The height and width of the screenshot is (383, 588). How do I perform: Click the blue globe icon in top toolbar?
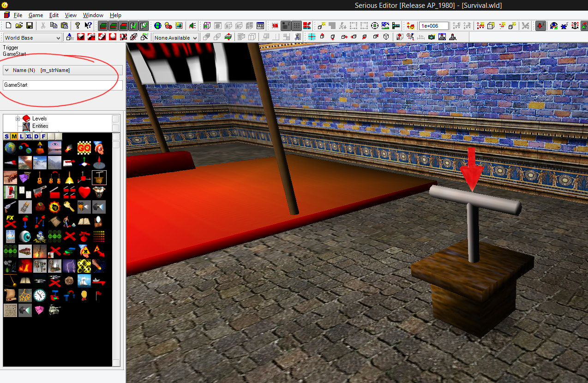pyautogui.click(x=158, y=25)
